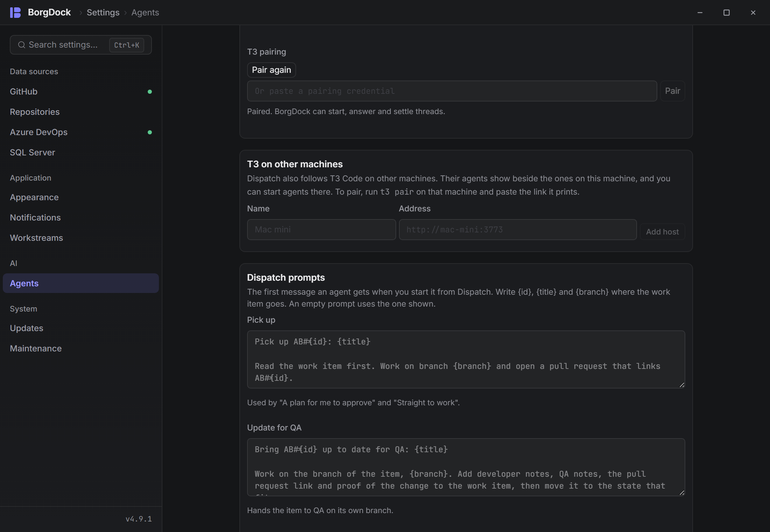Click the Paired status message text

[346, 111]
